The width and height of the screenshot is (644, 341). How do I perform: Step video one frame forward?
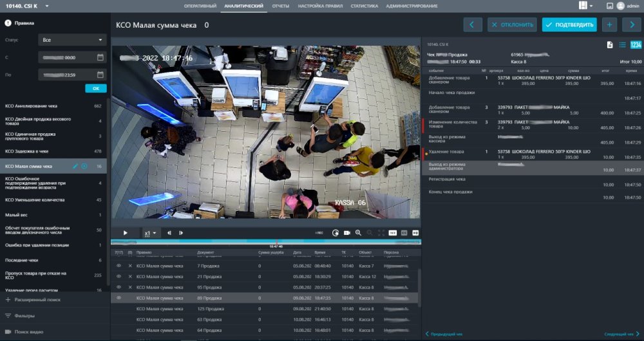point(181,233)
